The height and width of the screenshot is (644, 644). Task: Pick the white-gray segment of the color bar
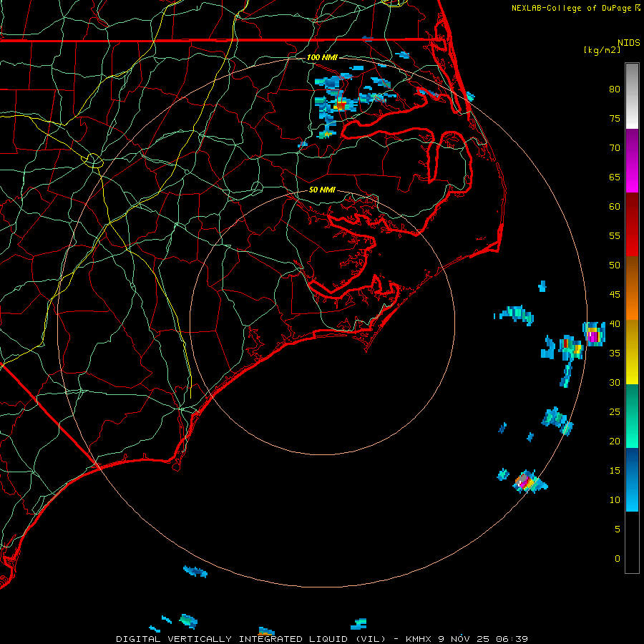click(x=632, y=96)
